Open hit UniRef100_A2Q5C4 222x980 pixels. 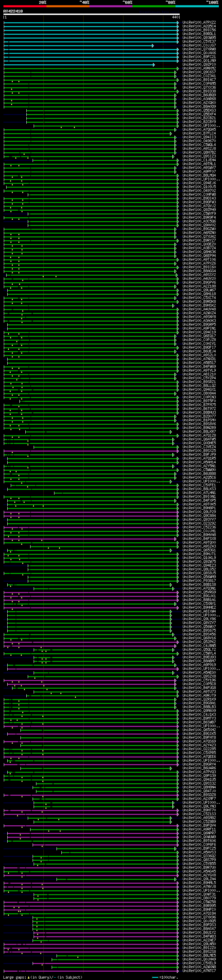tap(199, 26)
